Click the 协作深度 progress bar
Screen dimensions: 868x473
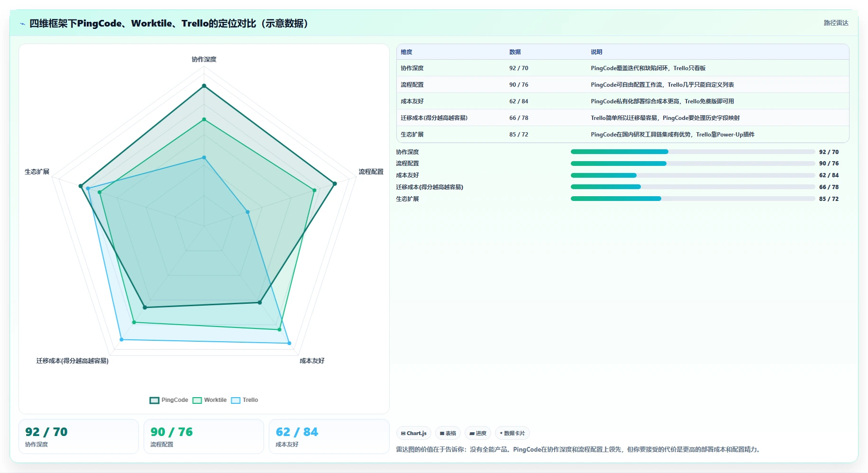(693, 152)
